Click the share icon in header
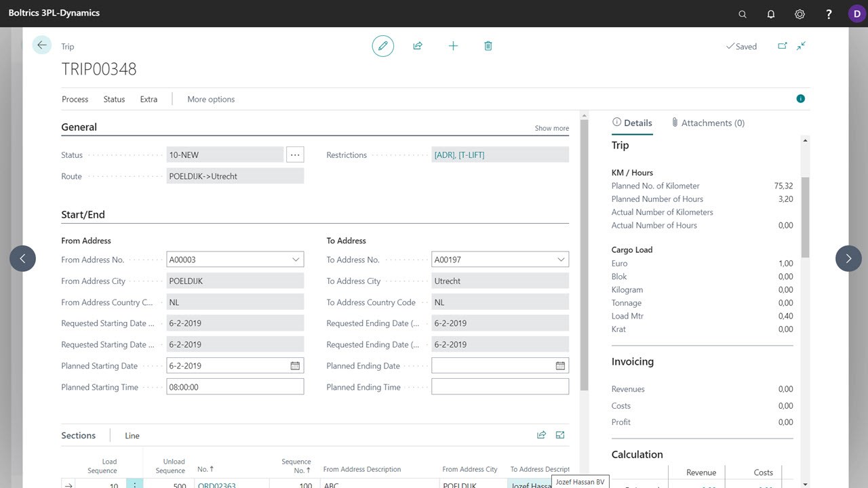This screenshot has width=868, height=488. pos(418,46)
